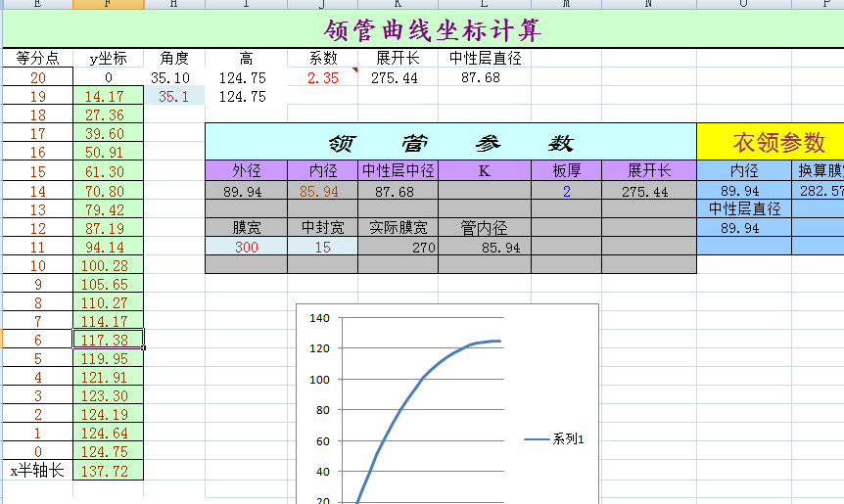Select the 35.10 angle value cell
This screenshot has width=844, height=504.
pos(174,77)
